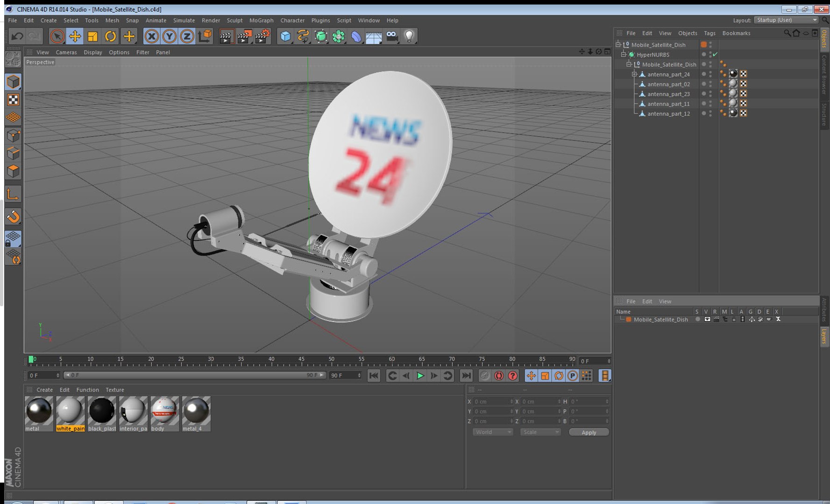Image resolution: width=830 pixels, height=504 pixels.
Task: Open the Render Settings
Action: (x=262, y=36)
